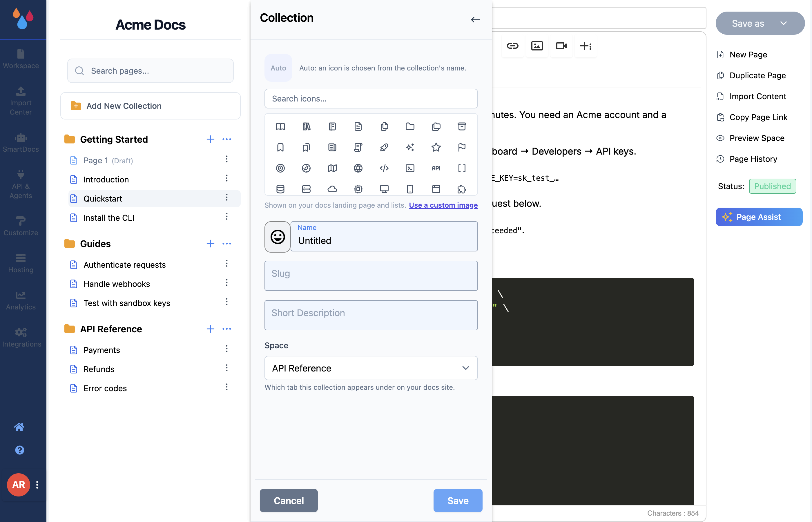Open the Install the CLI page
Image resolution: width=812 pixels, height=522 pixels.
[x=109, y=217]
